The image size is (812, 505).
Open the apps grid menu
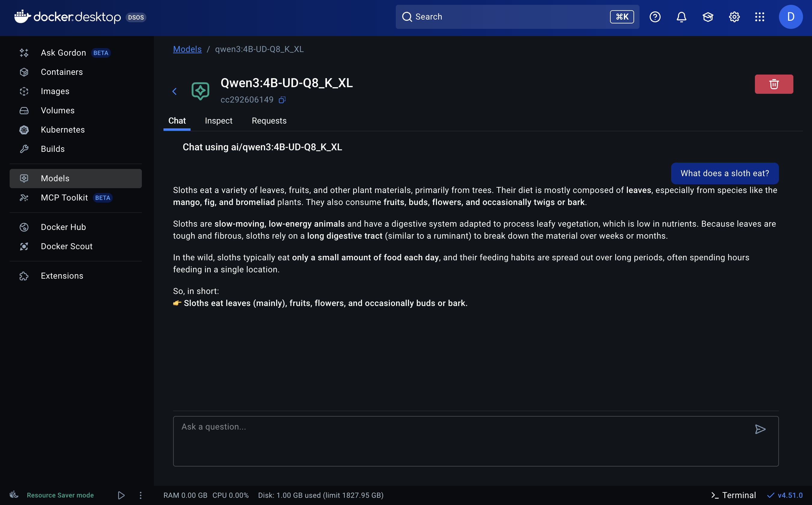point(760,17)
